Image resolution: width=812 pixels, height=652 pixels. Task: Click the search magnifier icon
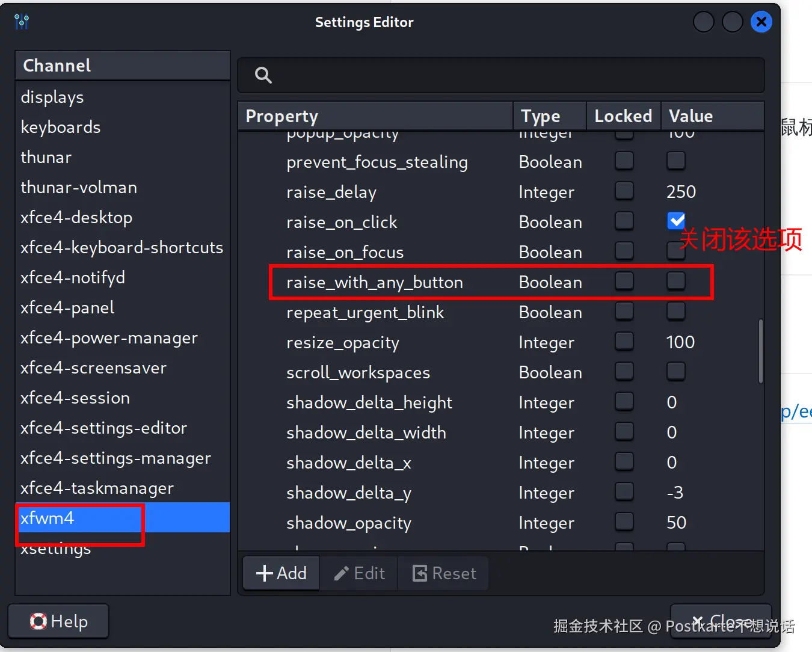coord(263,75)
